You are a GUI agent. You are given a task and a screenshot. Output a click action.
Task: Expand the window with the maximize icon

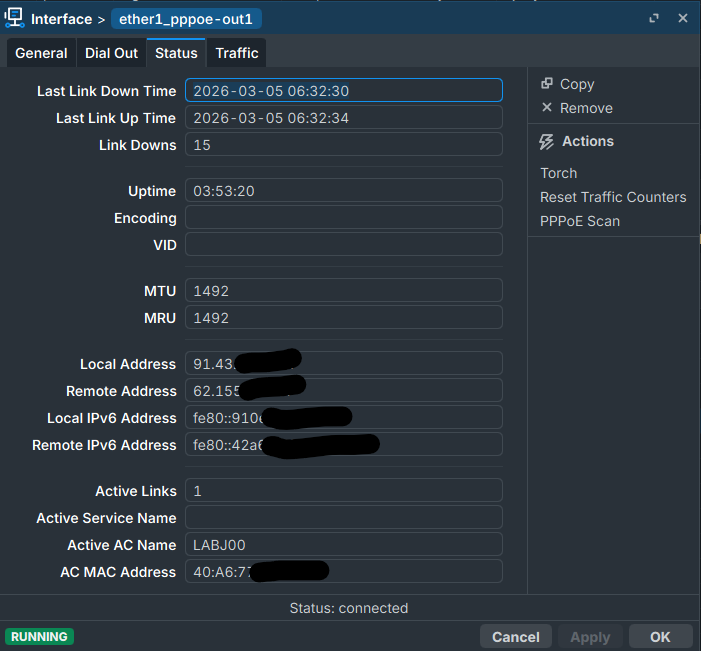point(654,18)
